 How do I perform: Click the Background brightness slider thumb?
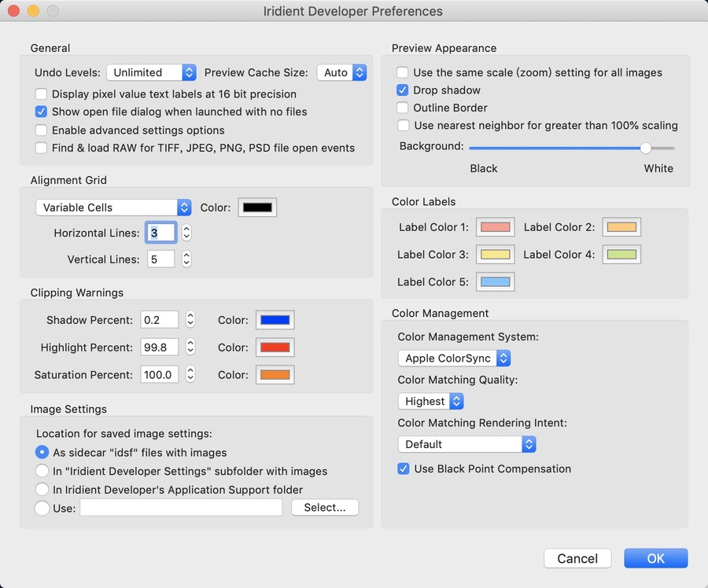(x=646, y=148)
